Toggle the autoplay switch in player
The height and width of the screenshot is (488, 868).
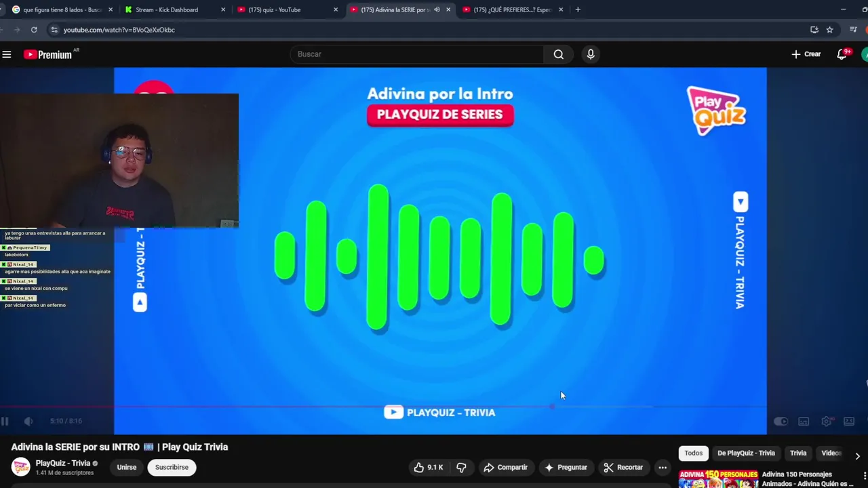tap(781, 421)
